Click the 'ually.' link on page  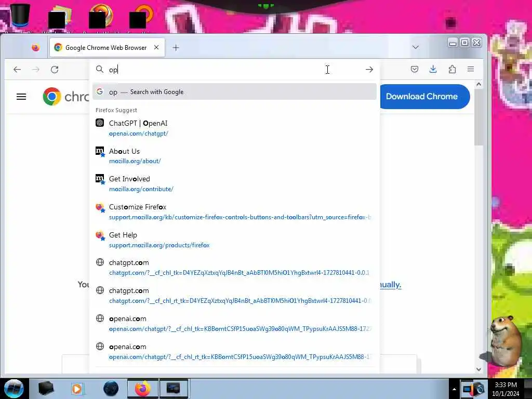[x=390, y=284]
